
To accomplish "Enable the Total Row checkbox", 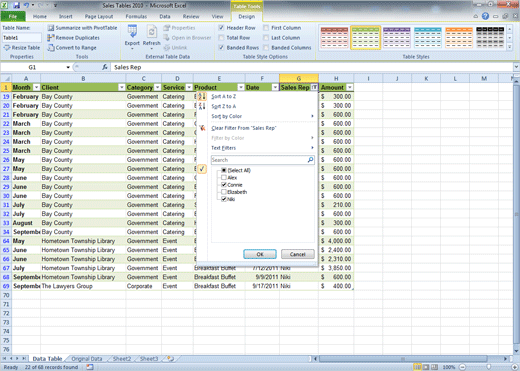I will pos(221,38).
